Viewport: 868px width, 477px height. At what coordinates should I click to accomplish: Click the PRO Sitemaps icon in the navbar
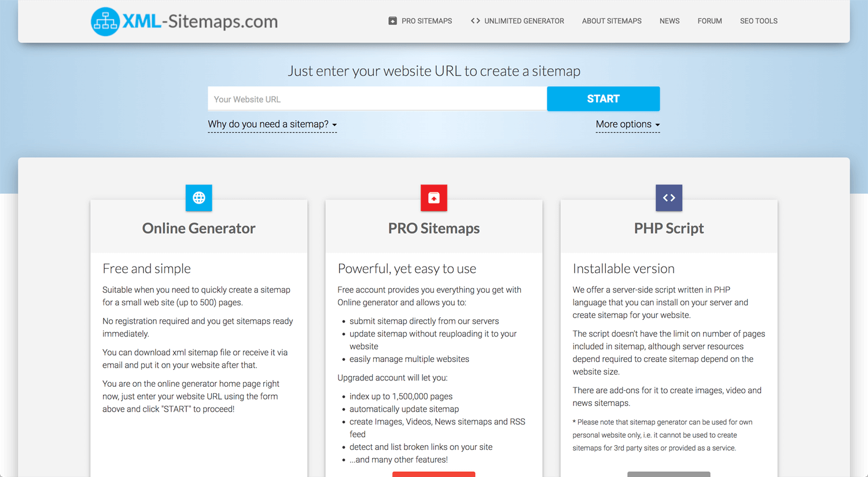392,21
